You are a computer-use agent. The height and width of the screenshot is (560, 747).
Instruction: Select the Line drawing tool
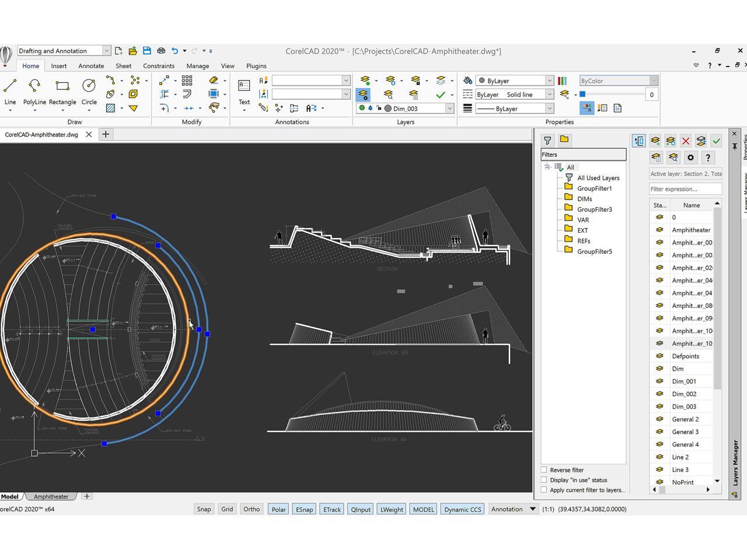(x=10, y=92)
